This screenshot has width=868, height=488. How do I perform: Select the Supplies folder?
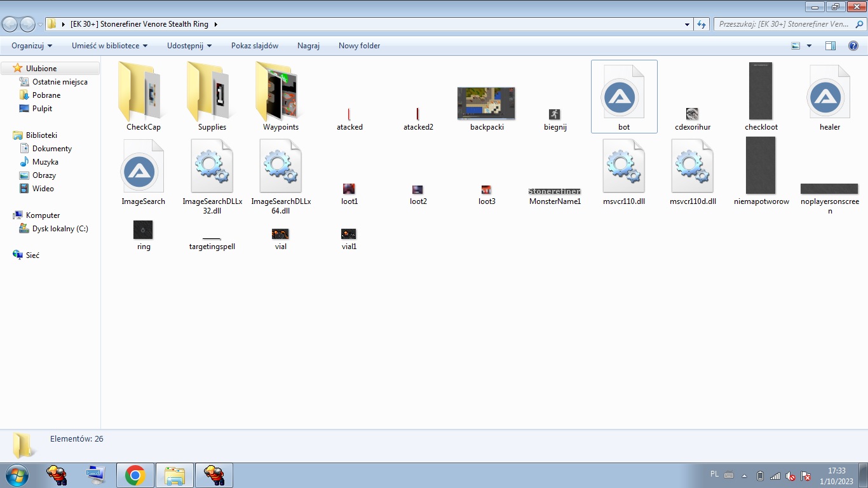(x=212, y=95)
